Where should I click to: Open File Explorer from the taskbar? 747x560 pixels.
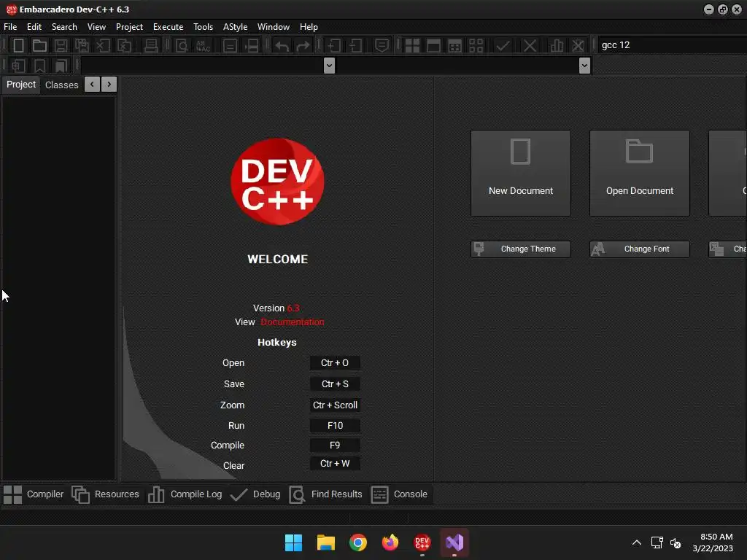326,542
